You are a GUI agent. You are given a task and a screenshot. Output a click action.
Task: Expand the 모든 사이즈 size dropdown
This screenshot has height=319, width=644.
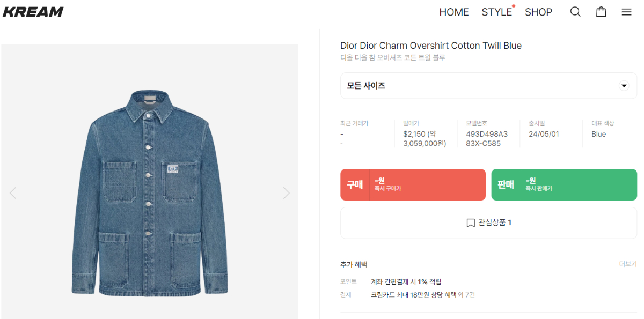pos(483,86)
